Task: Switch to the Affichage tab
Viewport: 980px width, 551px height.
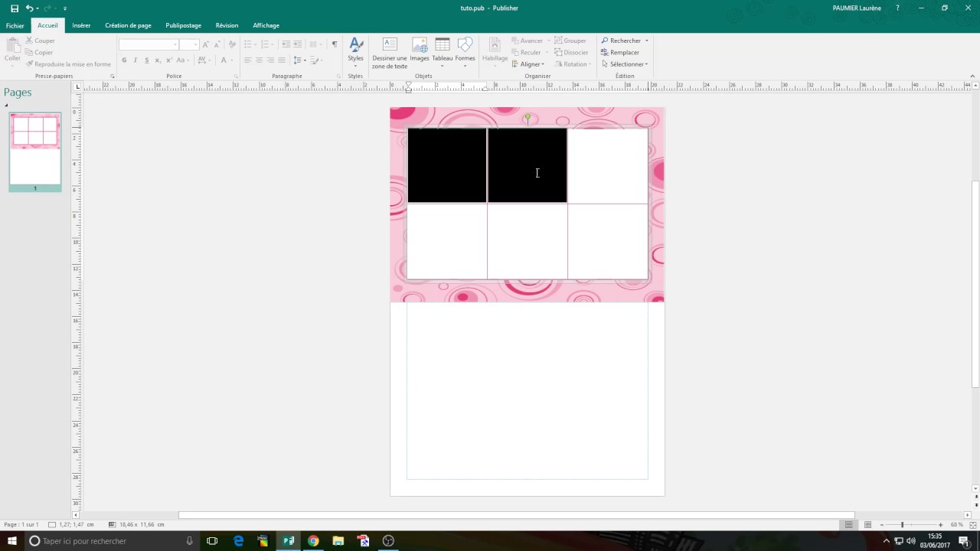Action: tap(266, 25)
